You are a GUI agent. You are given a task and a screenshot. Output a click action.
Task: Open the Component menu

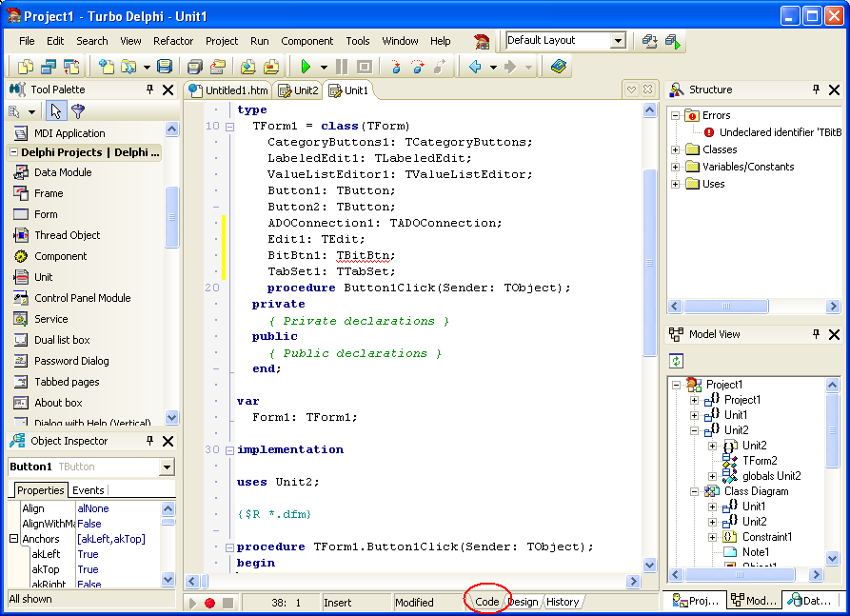(306, 41)
